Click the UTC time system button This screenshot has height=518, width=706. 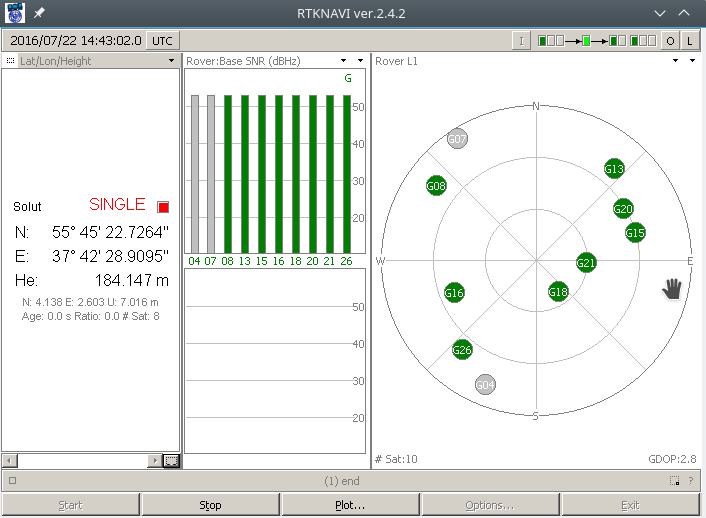[160, 41]
